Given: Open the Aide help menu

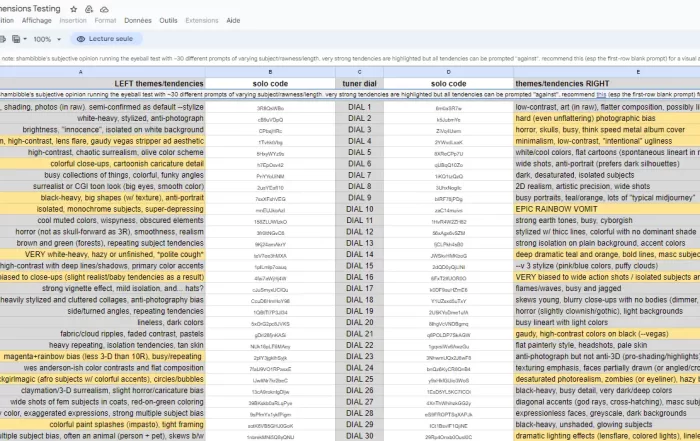Looking at the screenshot, I should (x=233, y=21).
